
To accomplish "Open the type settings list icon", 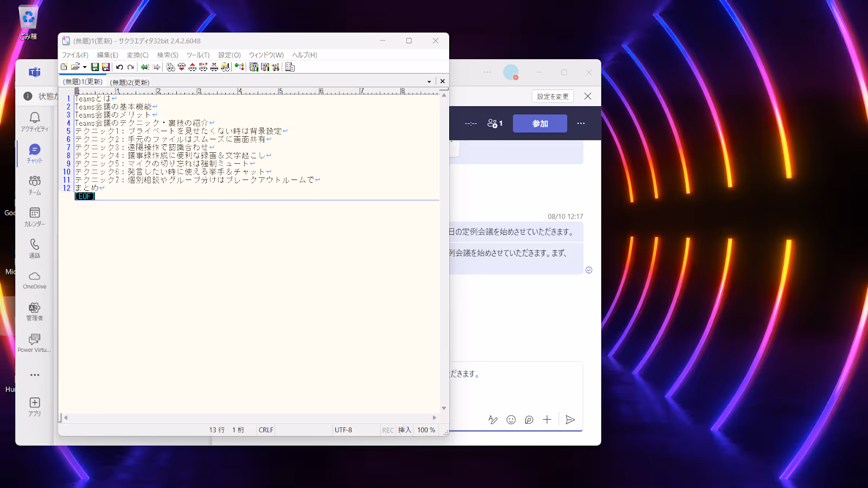I will [253, 67].
